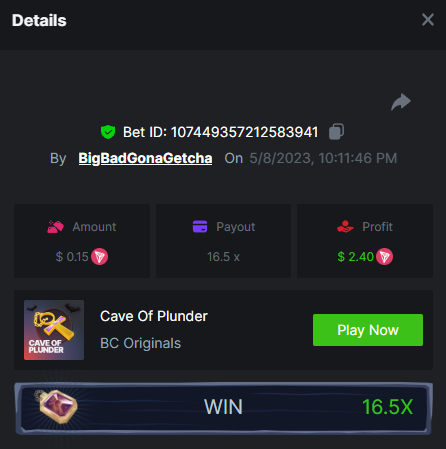Click the share arrow icon
The image size is (446, 449).
401,102
